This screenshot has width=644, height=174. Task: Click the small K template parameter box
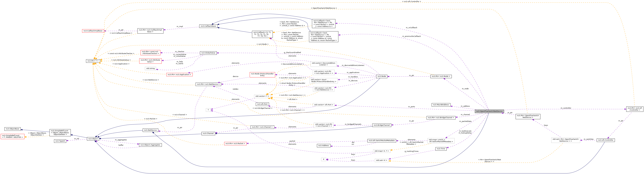pos(324,159)
